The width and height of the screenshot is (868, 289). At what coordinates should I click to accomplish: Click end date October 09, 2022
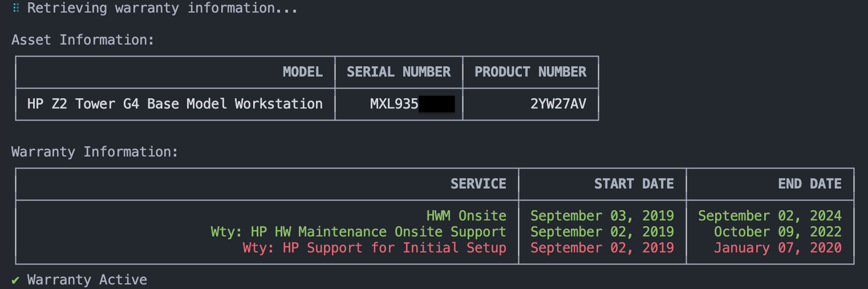(778, 232)
